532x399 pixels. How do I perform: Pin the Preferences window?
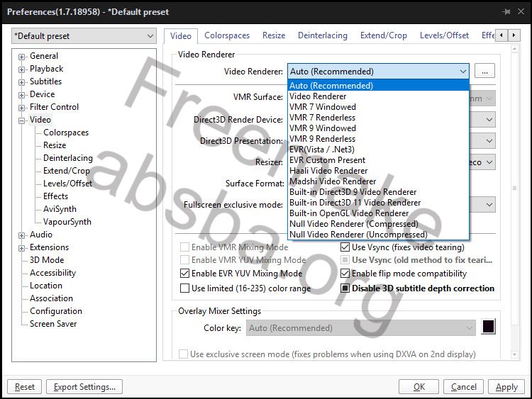coord(506,12)
